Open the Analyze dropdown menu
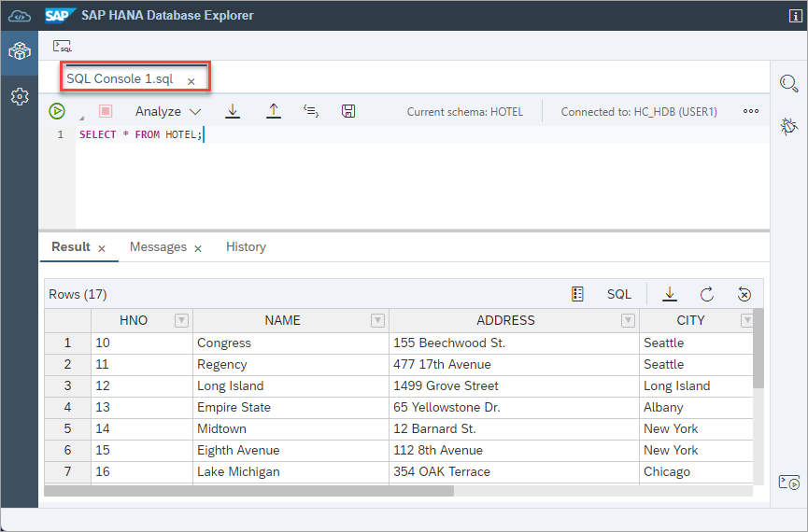808x532 pixels. 168,111
